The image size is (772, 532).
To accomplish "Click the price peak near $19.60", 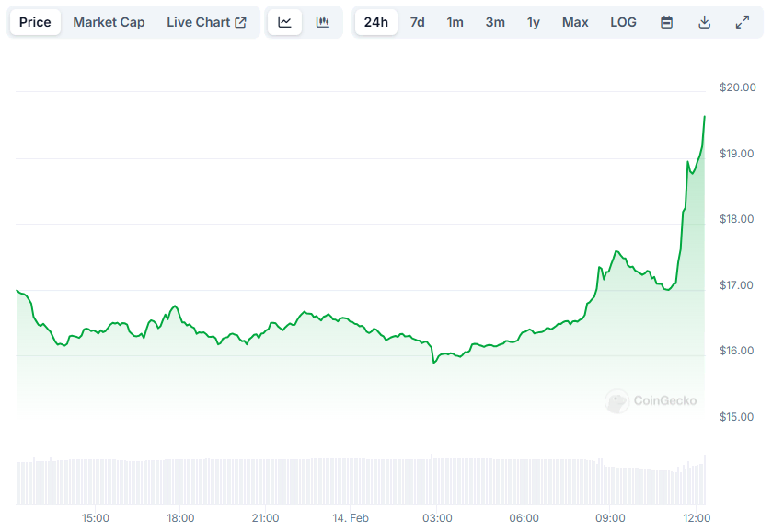I will [704, 117].
